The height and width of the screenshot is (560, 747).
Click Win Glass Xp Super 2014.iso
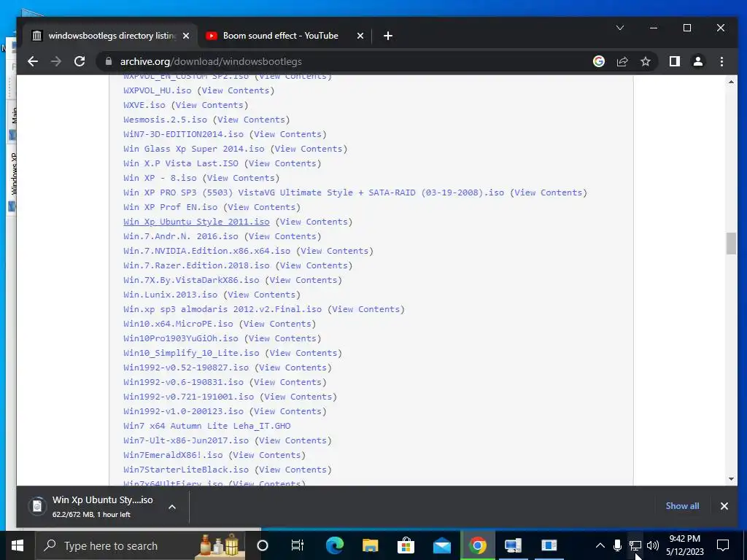point(194,149)
